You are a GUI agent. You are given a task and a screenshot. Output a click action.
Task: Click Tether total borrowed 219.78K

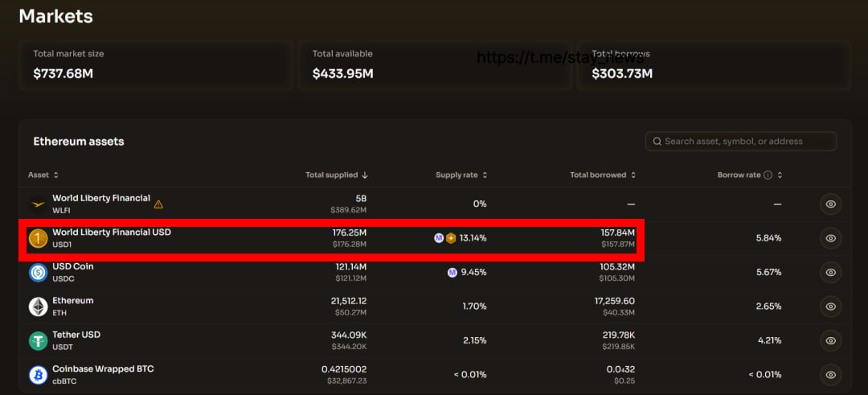[619, 335]
